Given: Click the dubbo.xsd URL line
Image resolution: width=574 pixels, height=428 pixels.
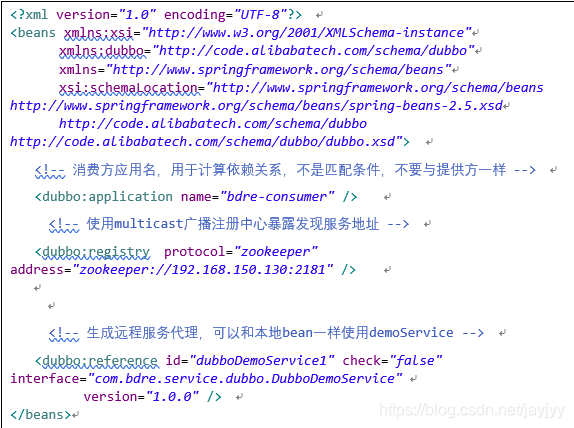Looking at the screenshot, I should click(209, 141).
